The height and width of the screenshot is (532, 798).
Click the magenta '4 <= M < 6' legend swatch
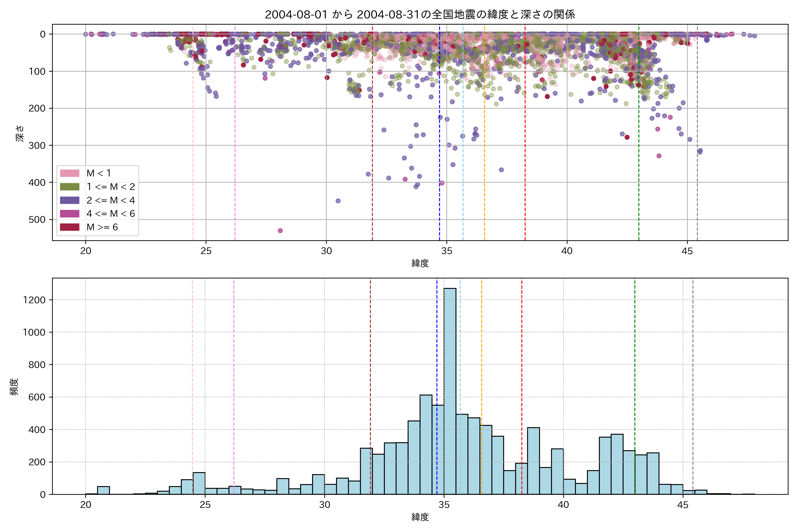tap(70, 214)
